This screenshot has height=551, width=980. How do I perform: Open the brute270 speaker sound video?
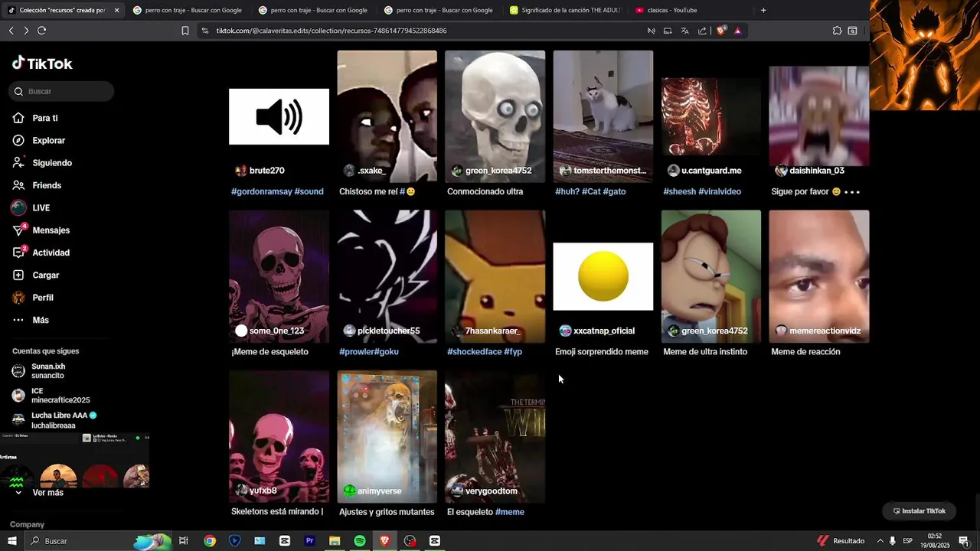(279, 116)
